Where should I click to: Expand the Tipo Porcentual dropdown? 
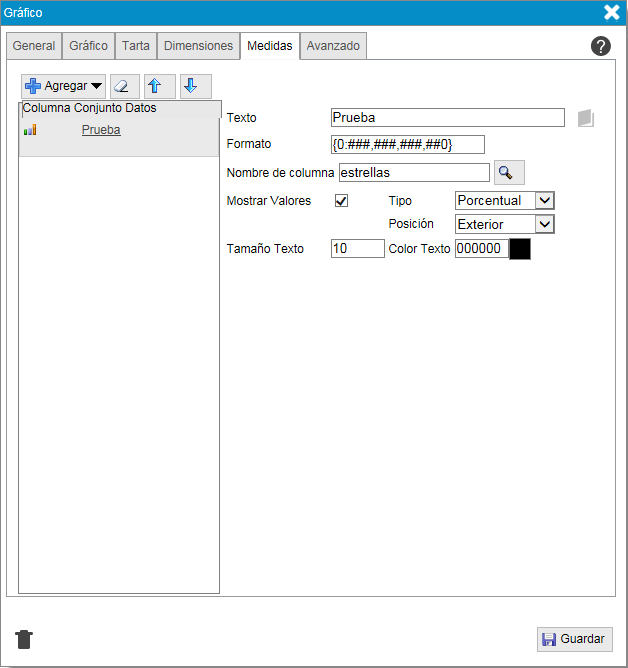pyautogui.click(x=504, y=201)
